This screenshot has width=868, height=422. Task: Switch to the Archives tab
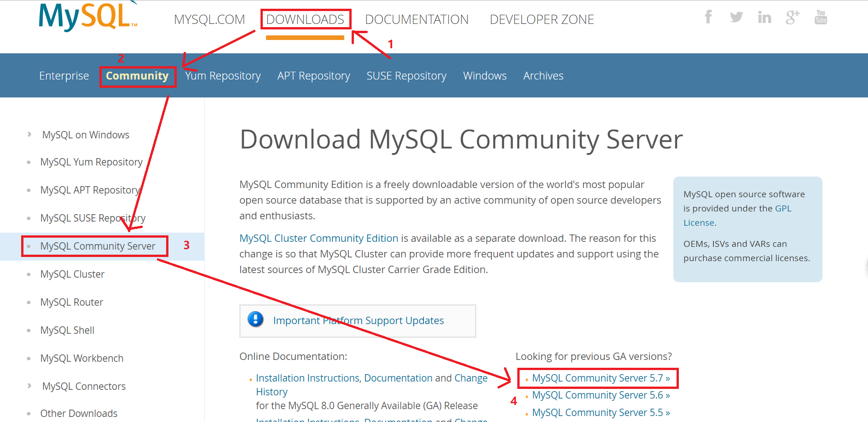point(543,75)
